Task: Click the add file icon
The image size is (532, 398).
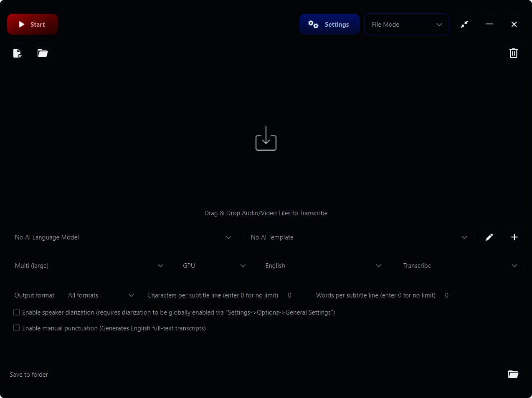Action: tap(18, 53)
